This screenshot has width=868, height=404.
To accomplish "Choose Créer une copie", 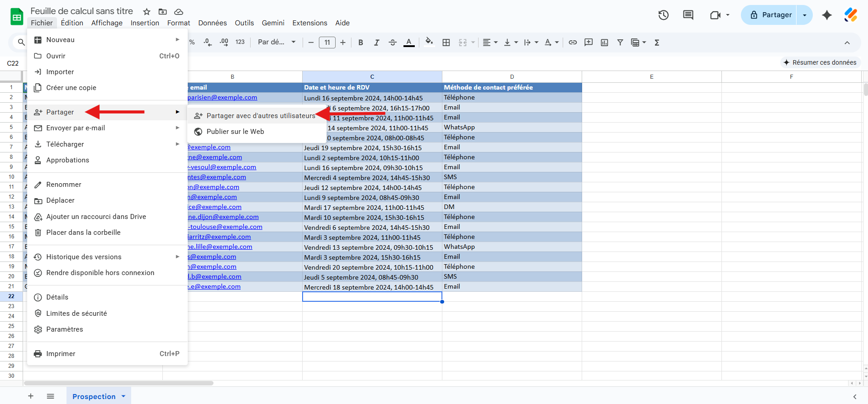I will click(x=107, y=88).
